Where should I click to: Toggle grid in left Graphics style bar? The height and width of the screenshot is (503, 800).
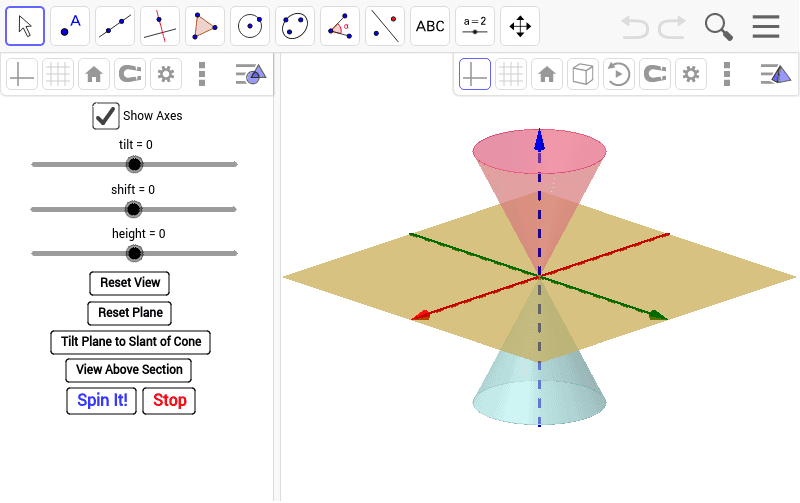click(58, 74)
